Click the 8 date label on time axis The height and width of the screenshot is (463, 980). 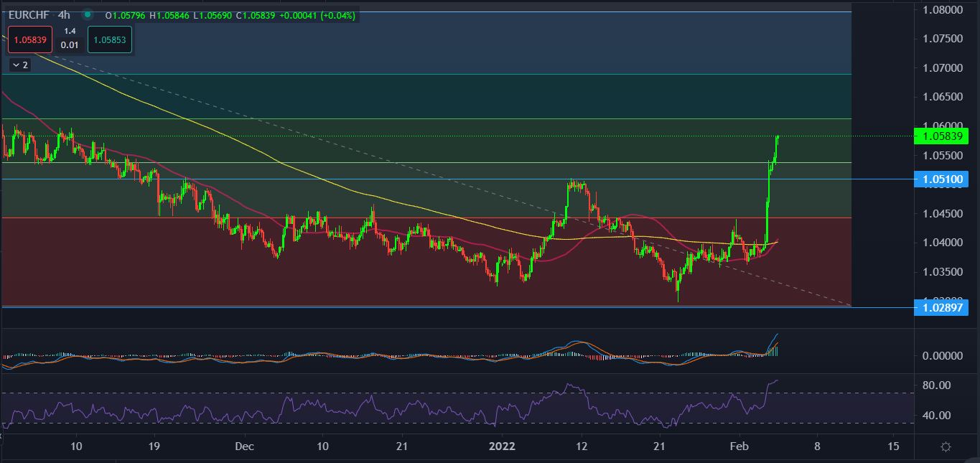click(817, 446)
